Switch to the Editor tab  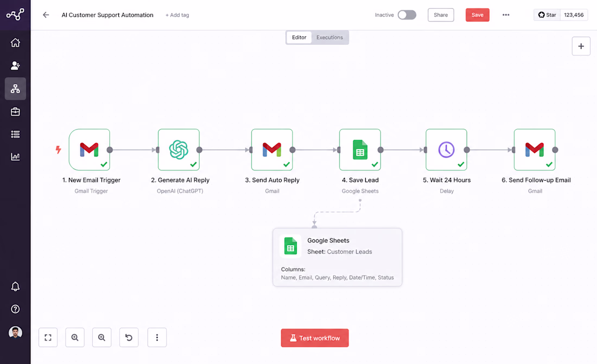click(299, 37)
